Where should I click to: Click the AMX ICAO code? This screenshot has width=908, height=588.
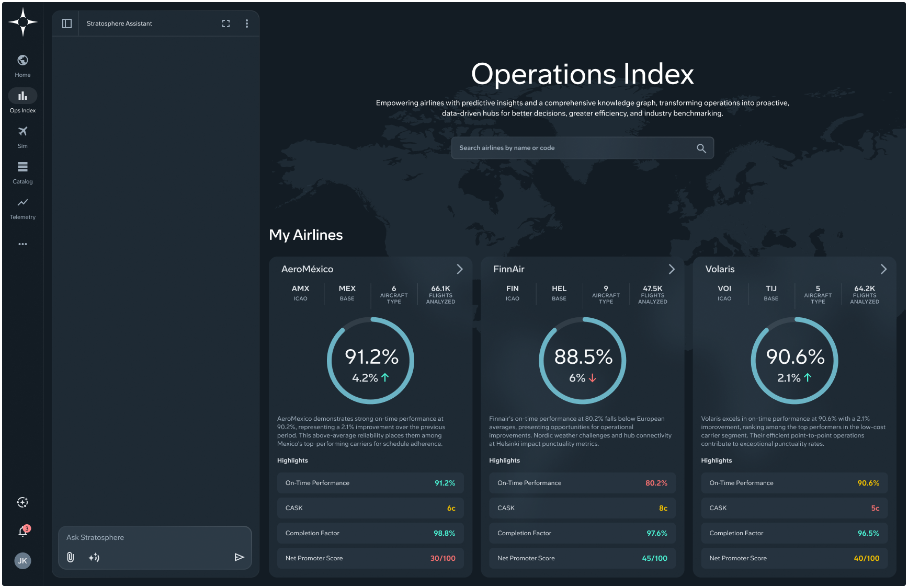[300, 293]
